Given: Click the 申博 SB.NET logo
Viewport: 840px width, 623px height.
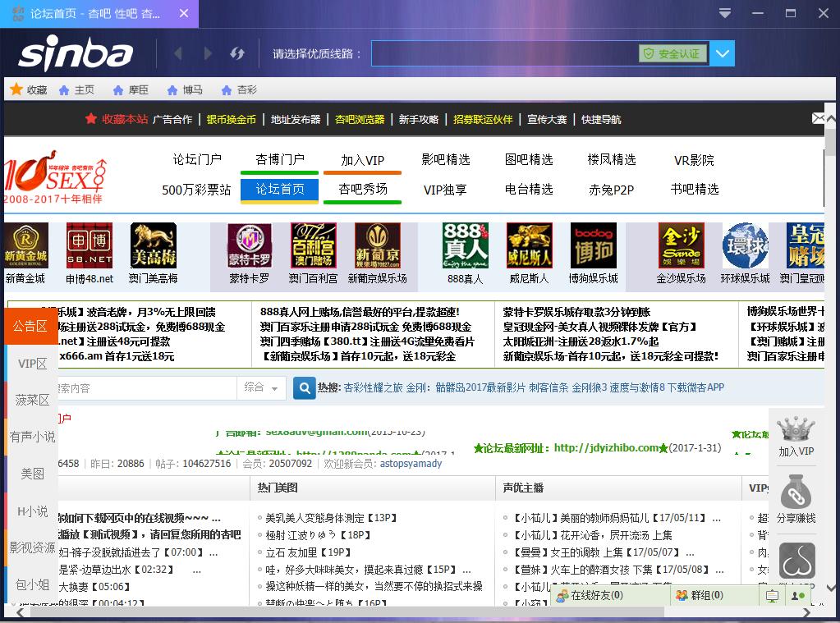Looking at the screenshot, I should point(90,245).
